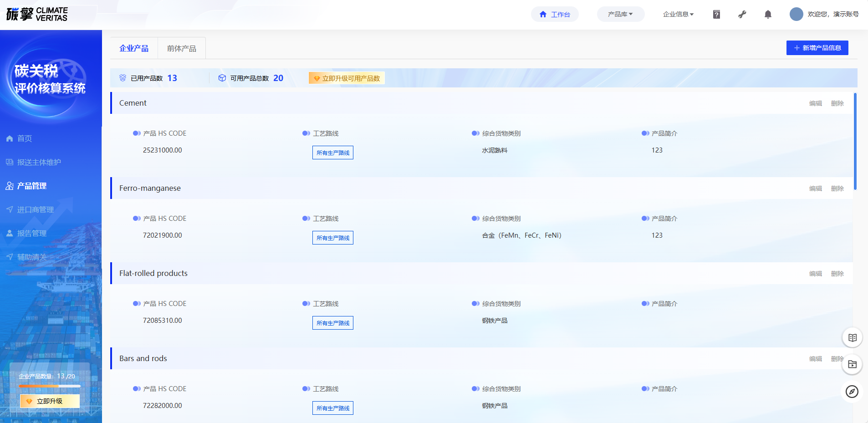Select the 企业产品 tab
This screenshot has width=868, height=423.
(x=134, y=48)
